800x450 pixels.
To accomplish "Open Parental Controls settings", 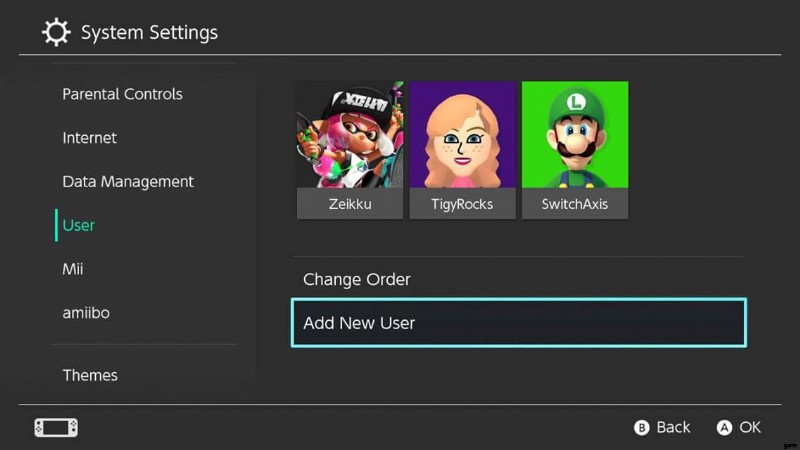I will [x=122, y=94].
